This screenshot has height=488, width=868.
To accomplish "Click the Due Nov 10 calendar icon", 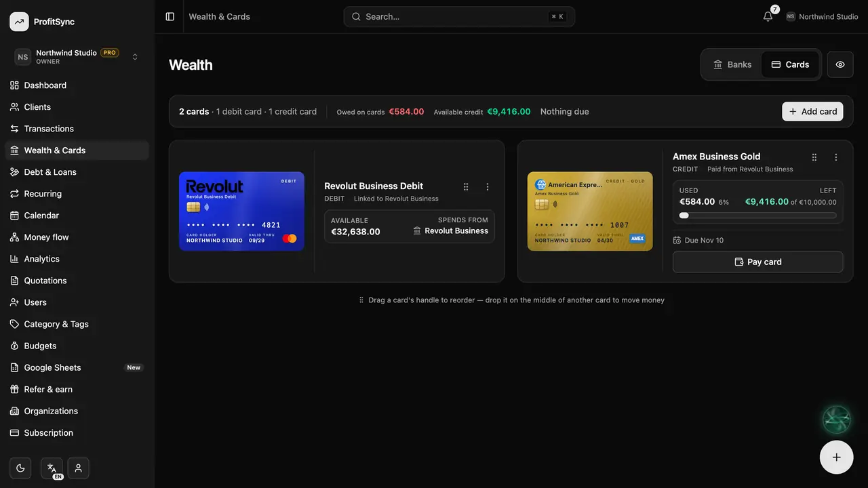I will click(677, 241).
